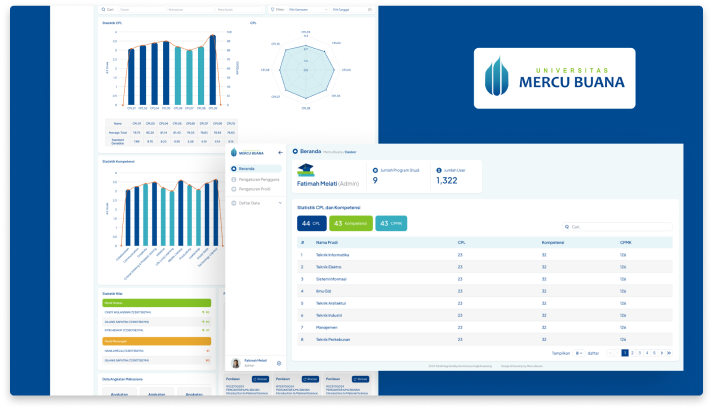Collapse sidebar using the back arrow icon
Image resolution: width=713 pixels, height=409 pixels.
click(x=279, y=153)
